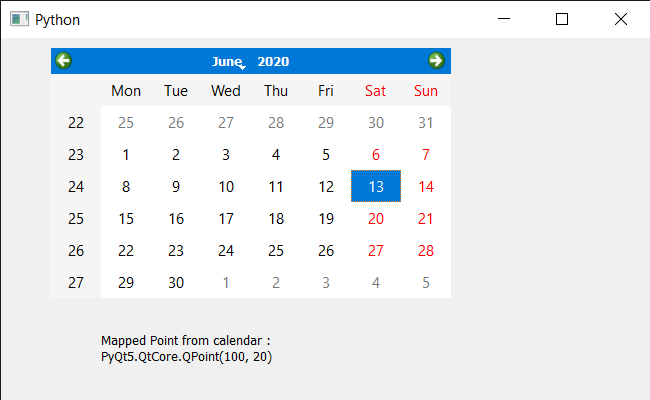Select greyed May 31 date
This screenshot has height=400, width=650.
[426, 122]
